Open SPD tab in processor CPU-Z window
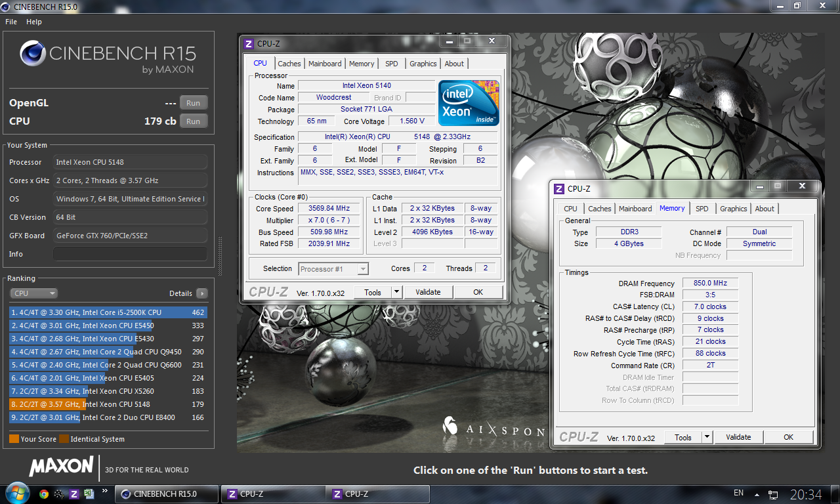 [391, 64]
